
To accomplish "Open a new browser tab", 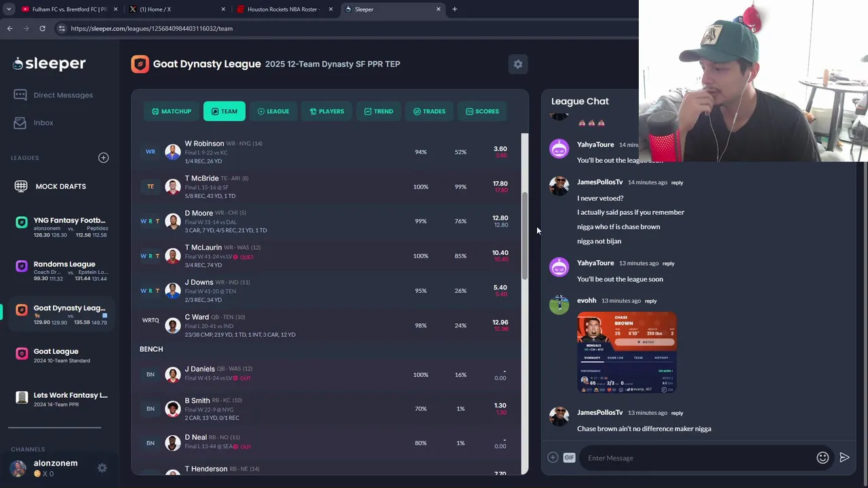I will pos(454,9).
